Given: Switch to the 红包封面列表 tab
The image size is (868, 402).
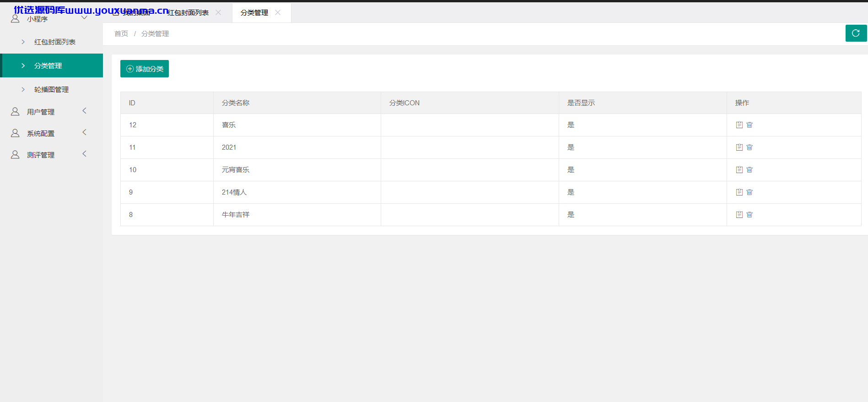Looking at the screenshot, I should click(188, 12).
